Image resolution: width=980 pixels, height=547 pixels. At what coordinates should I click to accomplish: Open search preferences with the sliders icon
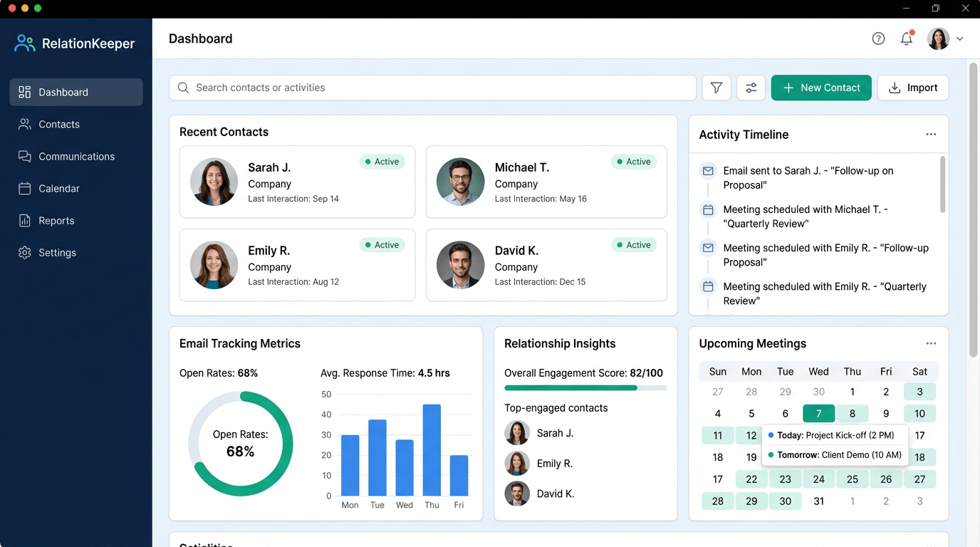click(x=751, y=88)
